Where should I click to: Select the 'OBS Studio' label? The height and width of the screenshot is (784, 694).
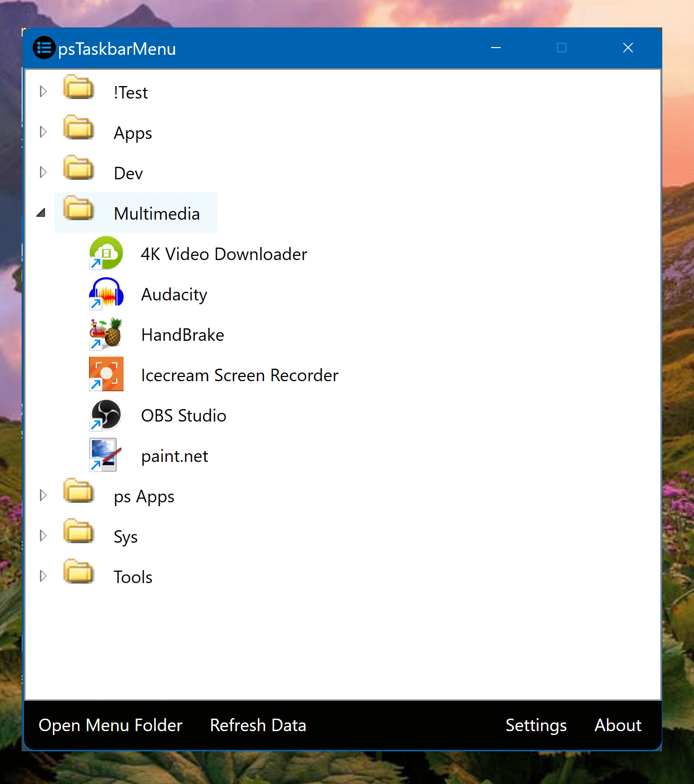[184, 415]
